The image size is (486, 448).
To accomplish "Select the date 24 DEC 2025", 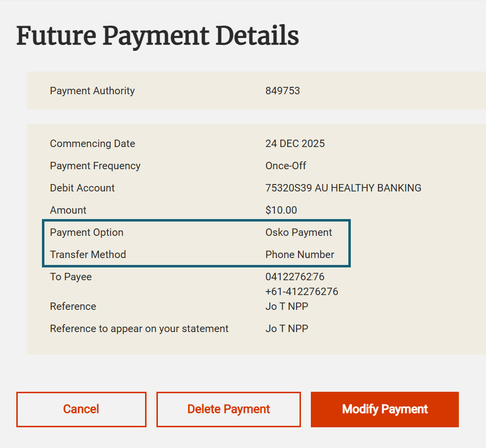I will point(295,144).
